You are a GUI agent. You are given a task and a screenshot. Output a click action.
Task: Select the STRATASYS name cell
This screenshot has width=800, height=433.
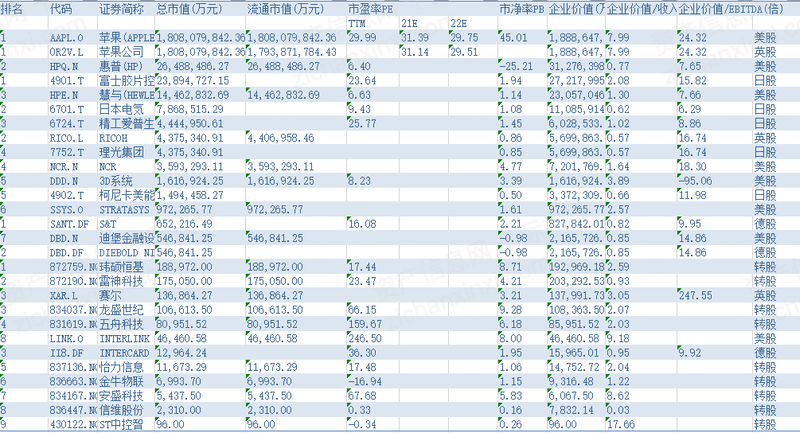[x=124, y=209]
